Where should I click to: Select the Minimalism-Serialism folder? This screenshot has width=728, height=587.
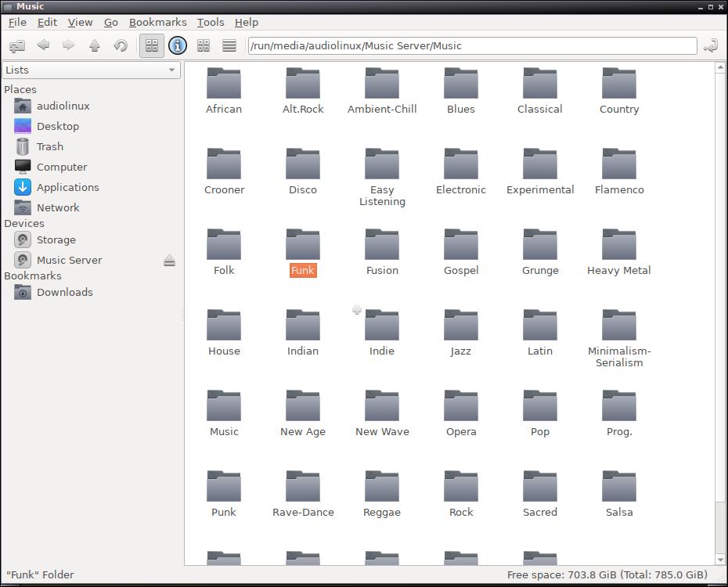619,339
